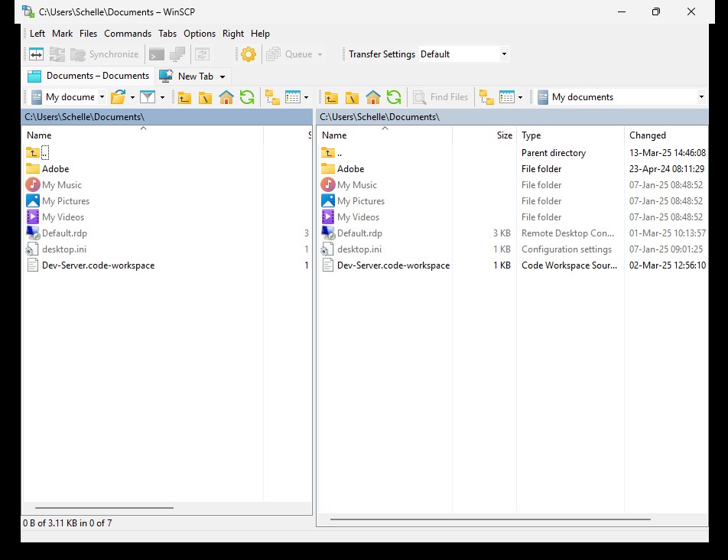Show the directory tree in right panel

pos(486,97)
